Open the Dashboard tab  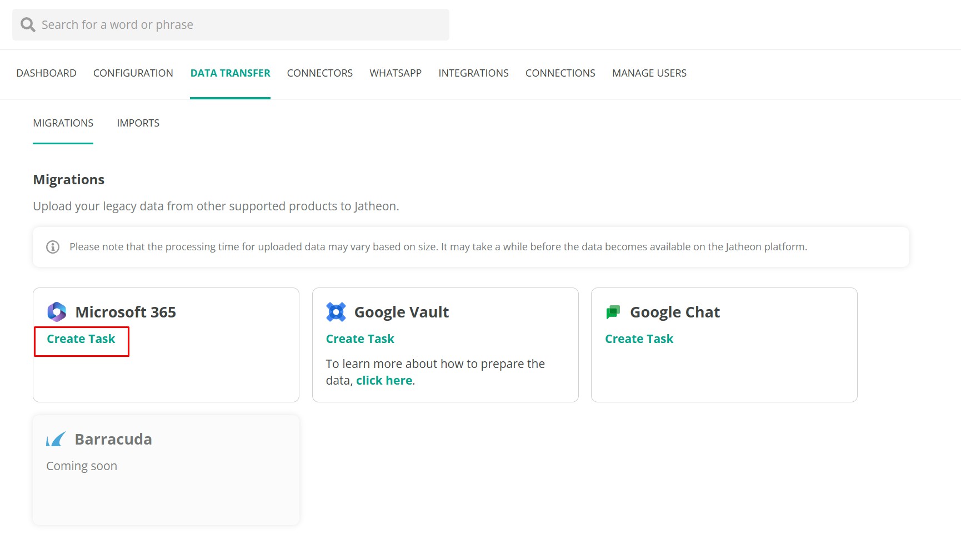click(47, 73)
